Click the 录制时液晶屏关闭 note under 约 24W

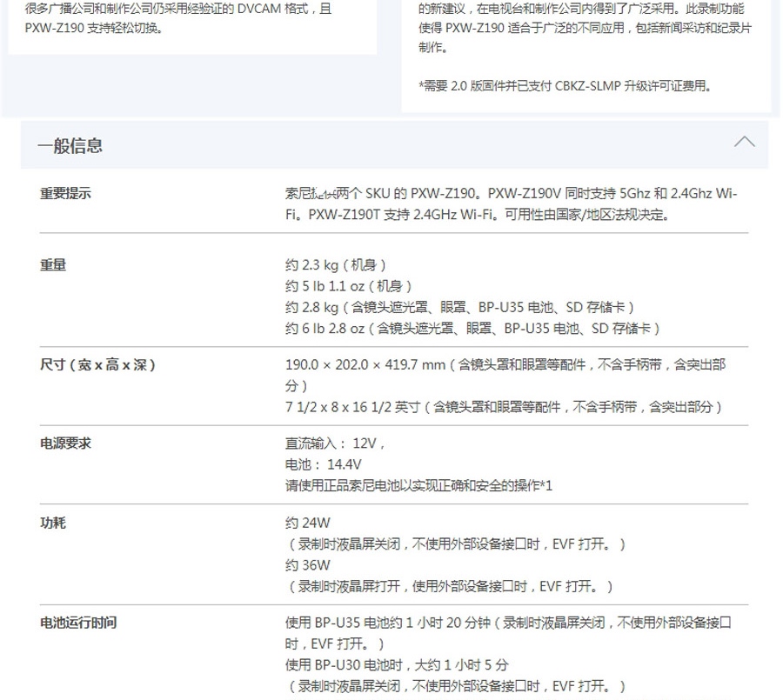(456, 543)
